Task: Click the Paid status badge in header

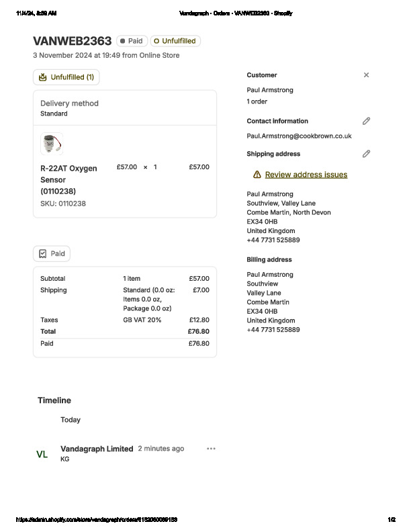Action: tap(132, 41)
